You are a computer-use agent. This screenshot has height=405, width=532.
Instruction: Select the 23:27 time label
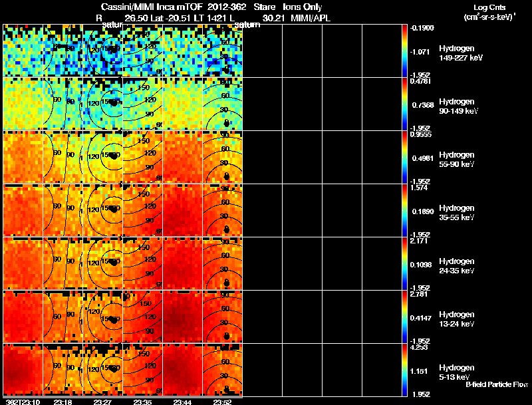102,402
